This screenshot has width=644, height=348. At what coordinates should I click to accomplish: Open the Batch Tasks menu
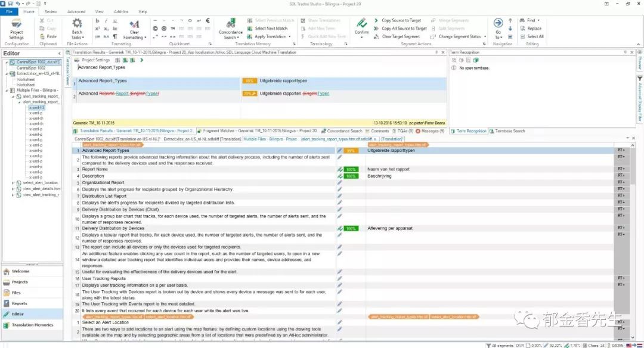coord(77,29)
